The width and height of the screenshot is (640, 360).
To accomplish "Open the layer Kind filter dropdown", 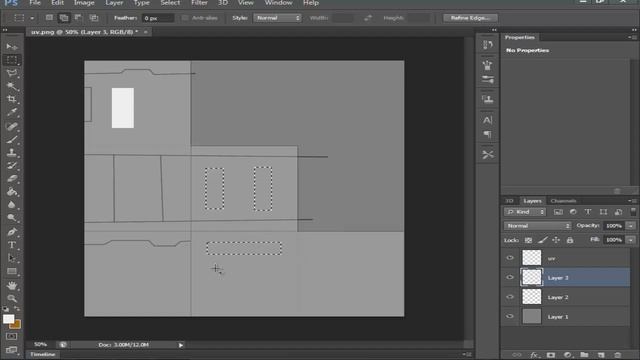I will click(x=525, y=212).
